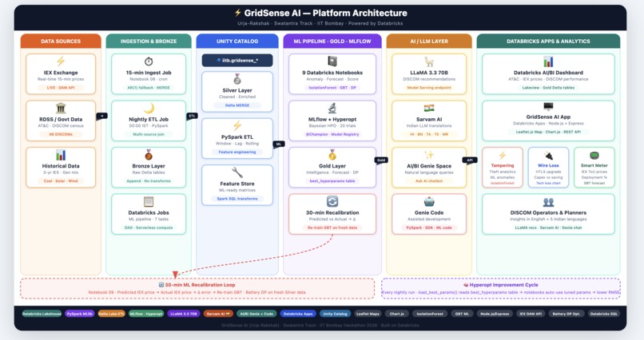Click the 9 Databricks Notebooks notebook icon
This screenshot has height=340, width=644.
(332, 61)
